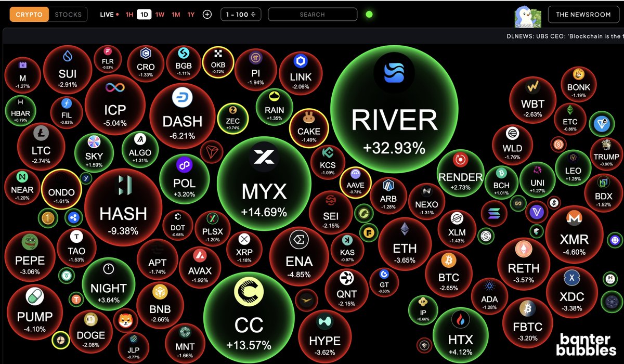The width and height of the screenshot is (624, 364).
Task: Select the MNT bubble
Action: [x=185, y=342]
